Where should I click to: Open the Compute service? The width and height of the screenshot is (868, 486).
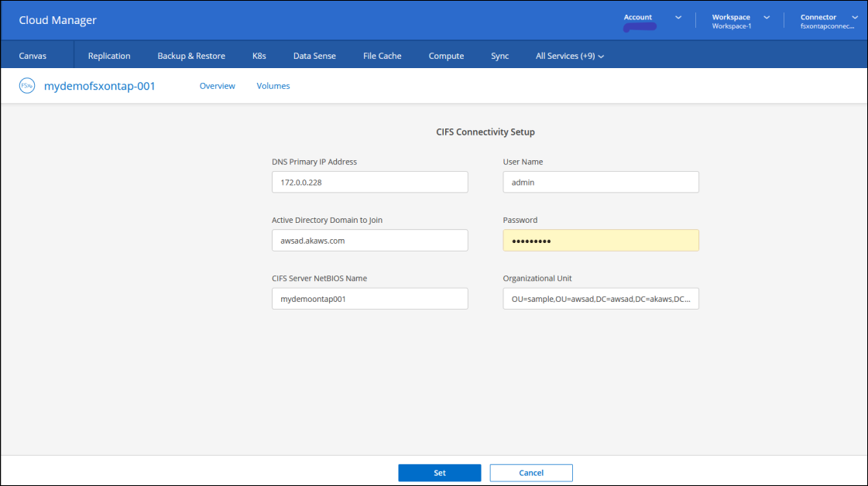click(x=446, y=55)
